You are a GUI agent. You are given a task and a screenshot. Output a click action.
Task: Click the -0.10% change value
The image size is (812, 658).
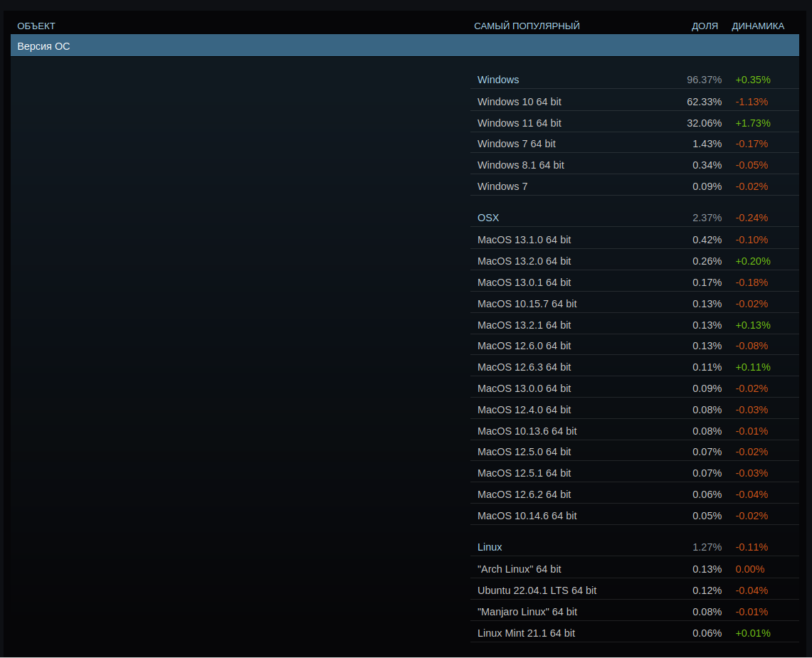pos(752,240)
